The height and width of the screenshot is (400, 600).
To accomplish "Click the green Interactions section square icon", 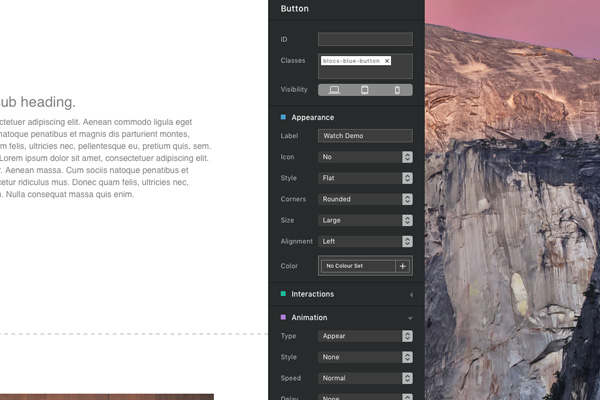I will click(x=283, y=294).
